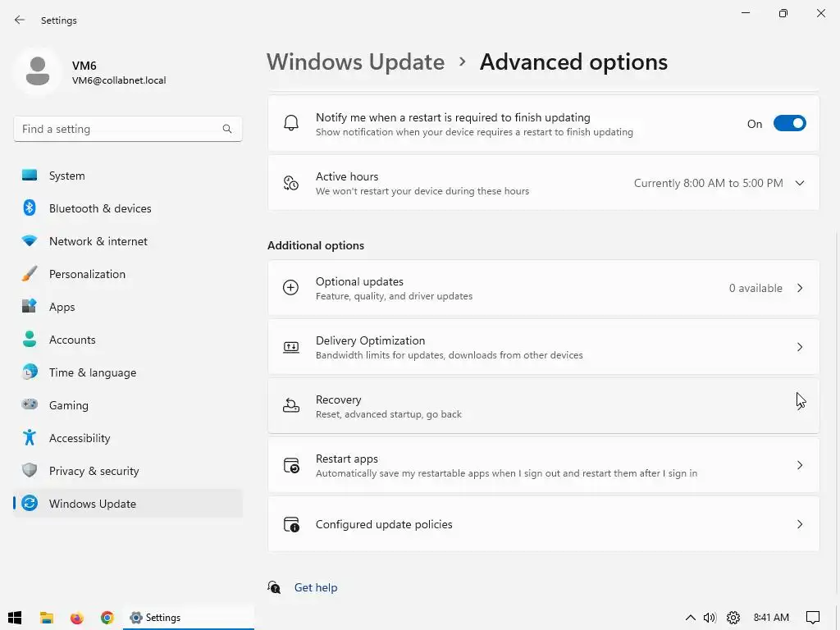Click the taskbar clock showing 8:41 AM
The image size is (840, 630).
click(x=771, y=618)
